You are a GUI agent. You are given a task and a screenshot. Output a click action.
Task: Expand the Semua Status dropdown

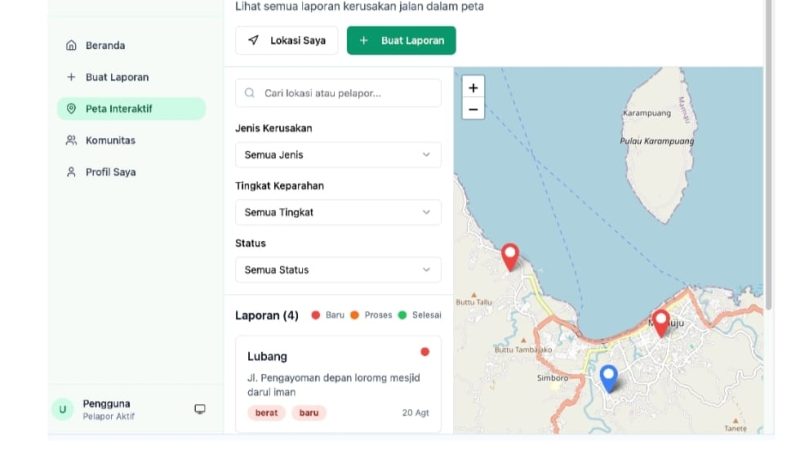[338, 270]
